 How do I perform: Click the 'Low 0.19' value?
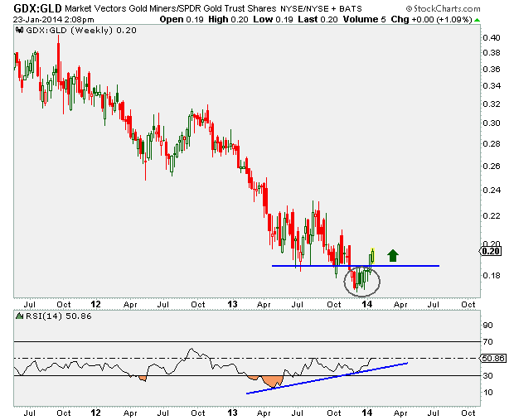[273, 20]
